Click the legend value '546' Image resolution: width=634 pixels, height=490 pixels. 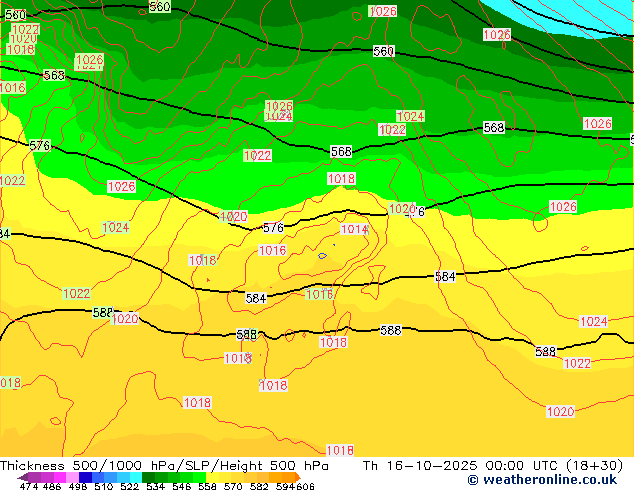click(x=181, y=486)
